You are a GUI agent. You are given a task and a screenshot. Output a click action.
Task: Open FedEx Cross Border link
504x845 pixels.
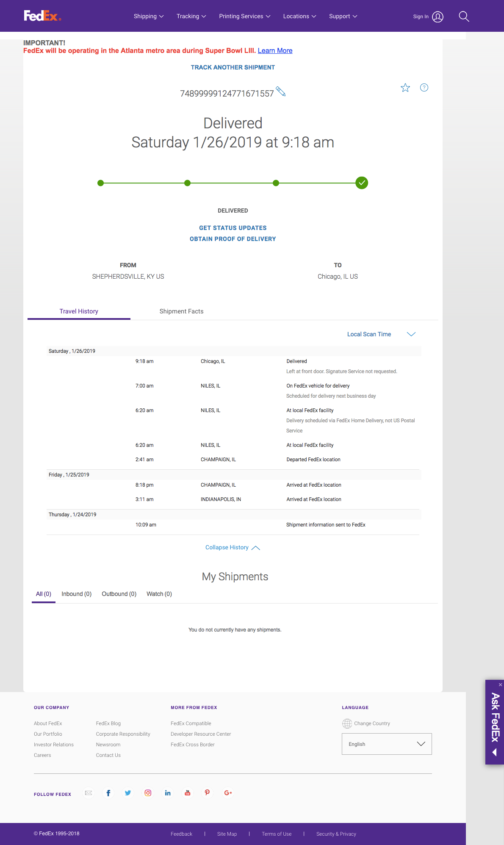pos(193,745)
